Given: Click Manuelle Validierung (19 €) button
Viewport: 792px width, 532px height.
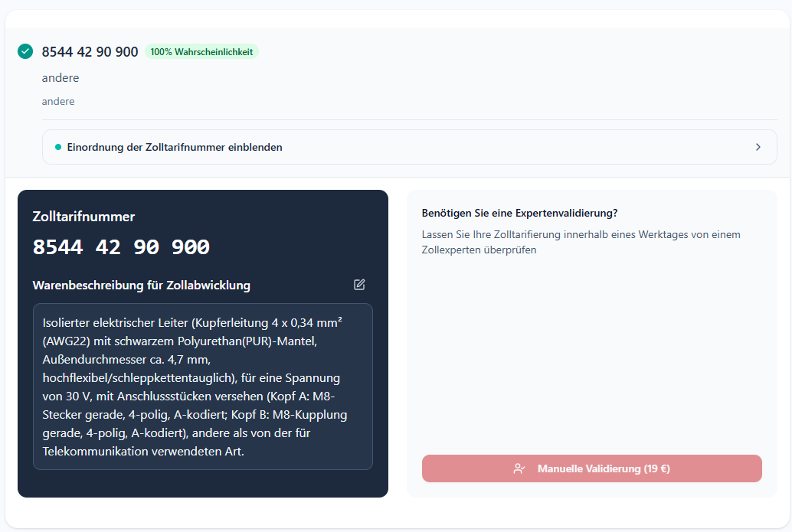Looking at the screenshot, I should [591, 468].
